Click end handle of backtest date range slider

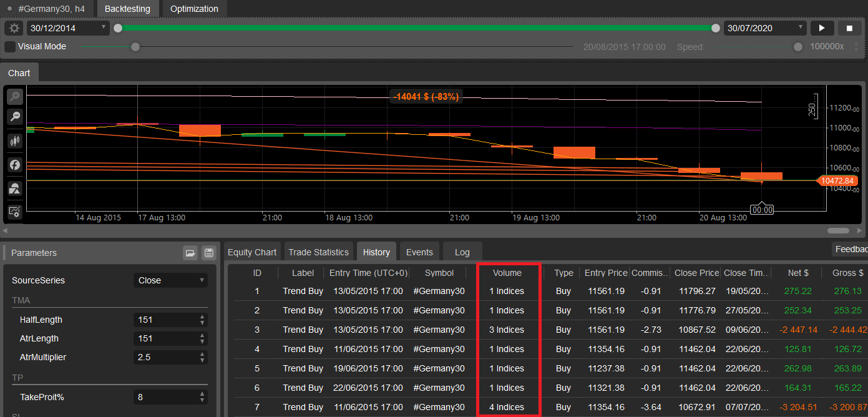(x=716, y=28)
